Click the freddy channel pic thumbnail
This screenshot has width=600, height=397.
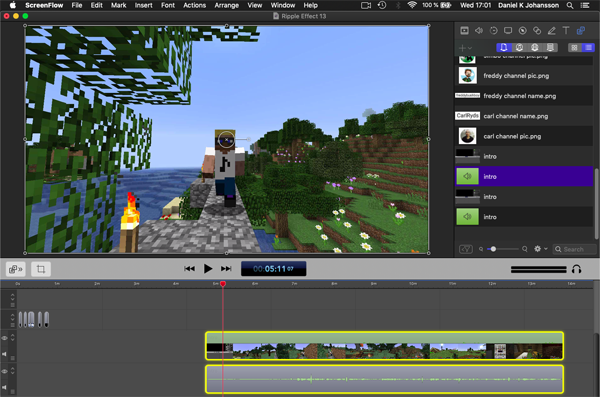(x=467, y=76)
